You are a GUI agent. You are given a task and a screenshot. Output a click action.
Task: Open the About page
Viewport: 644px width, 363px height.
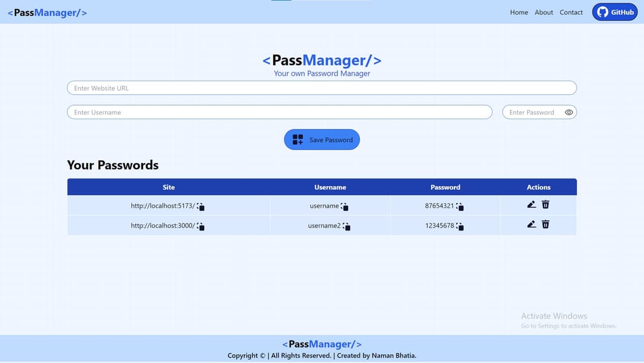tap(543, 12)
